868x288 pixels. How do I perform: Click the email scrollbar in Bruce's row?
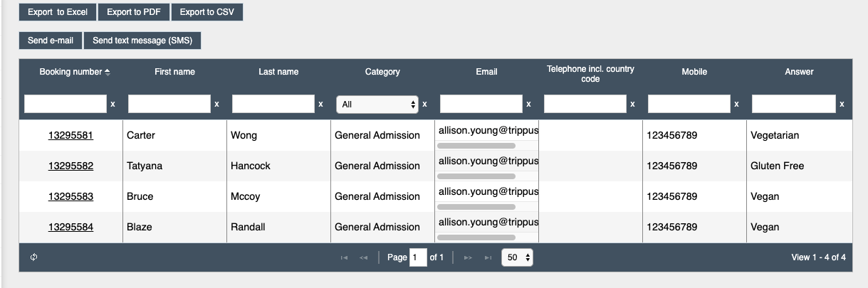(x=476, y=207)
